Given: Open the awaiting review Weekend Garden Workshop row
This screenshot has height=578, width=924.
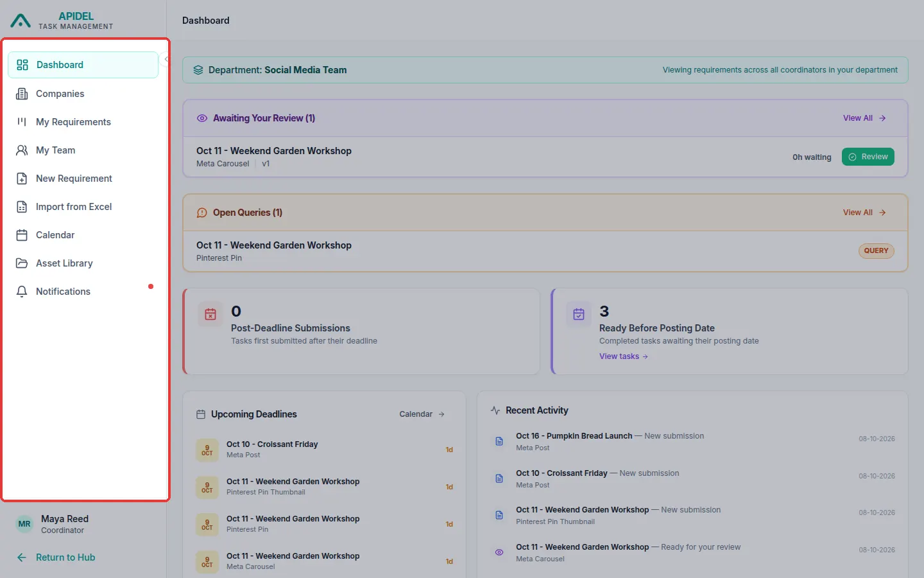Looking at the screenshot, I should tap(545, 157).
